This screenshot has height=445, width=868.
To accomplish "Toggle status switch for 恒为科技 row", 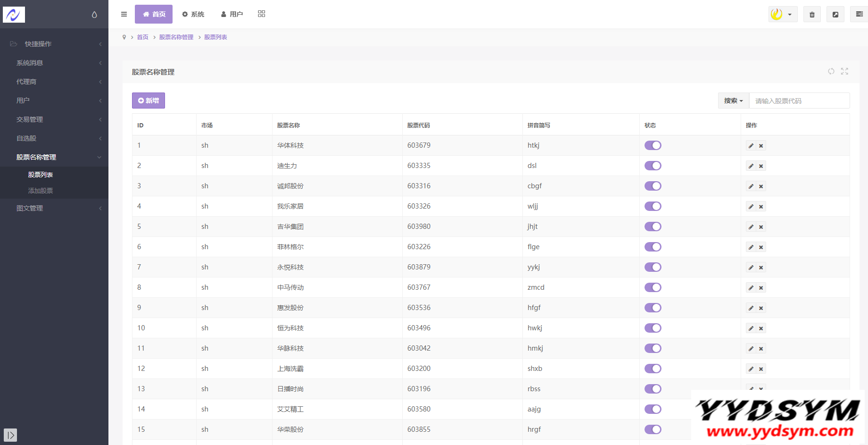I will [x=653, y=328].
